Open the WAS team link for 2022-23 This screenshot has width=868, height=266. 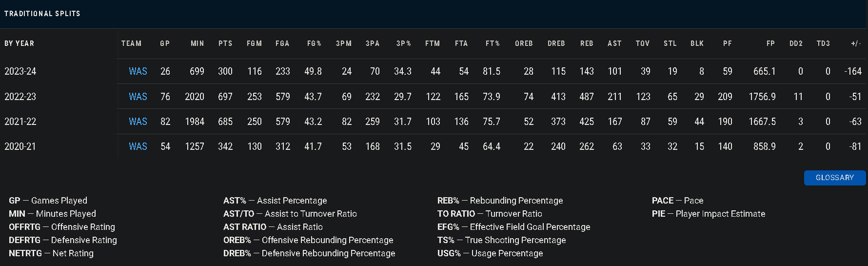pyautogui.click(x=138, y=97)
